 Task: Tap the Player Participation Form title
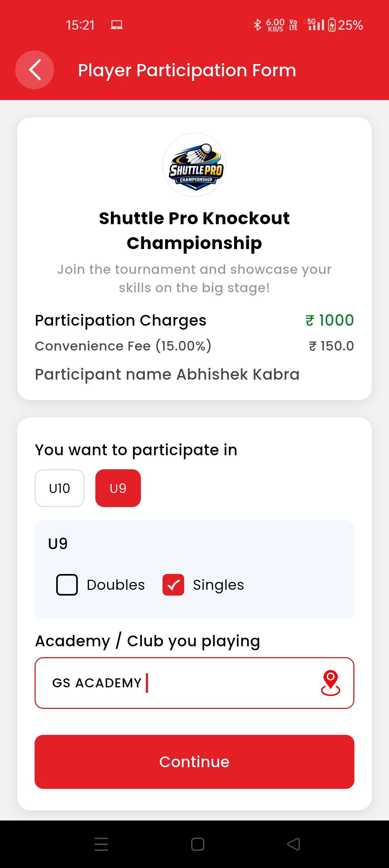click(x=187, y=70)
